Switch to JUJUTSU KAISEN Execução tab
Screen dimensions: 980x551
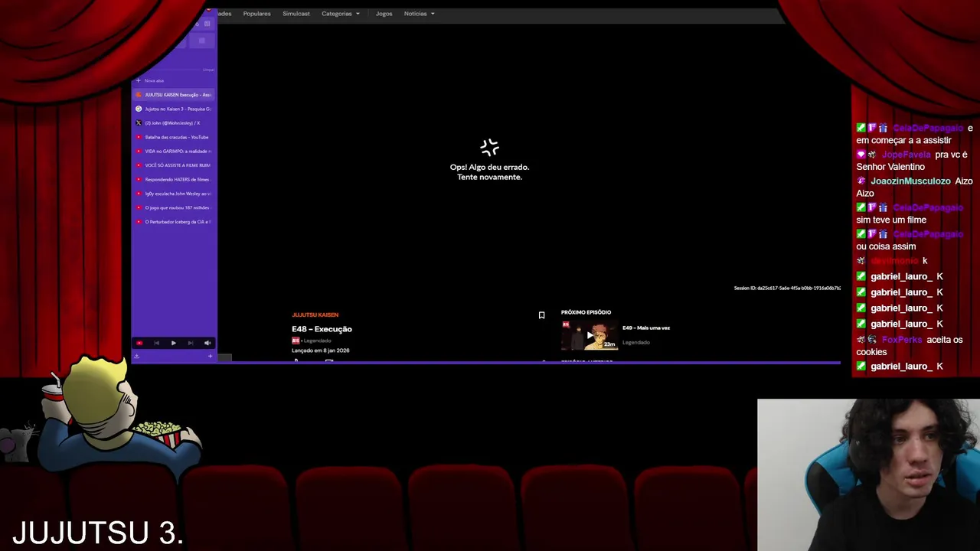[174, 95]
